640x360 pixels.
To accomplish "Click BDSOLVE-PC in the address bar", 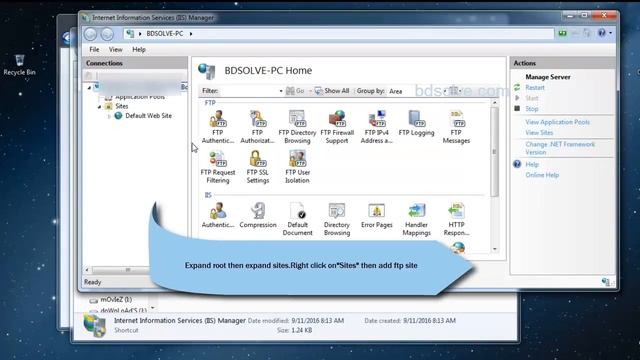I will tap(164, 34).
